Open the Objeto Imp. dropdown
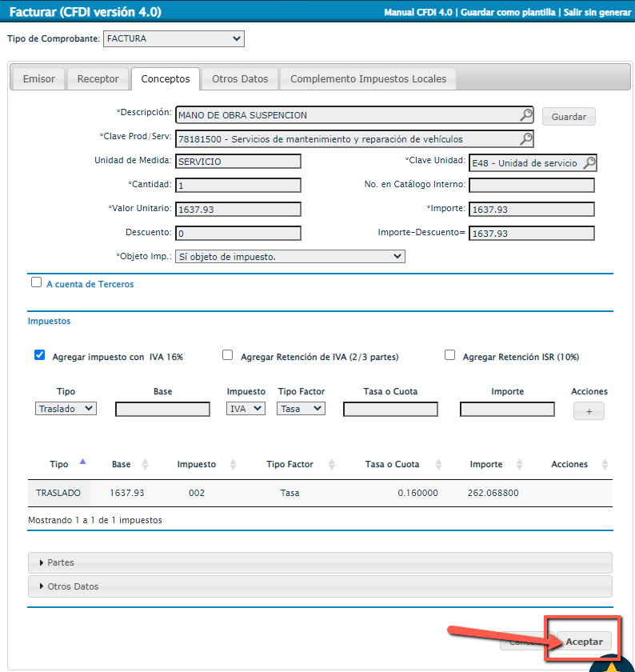 [290, 257]
